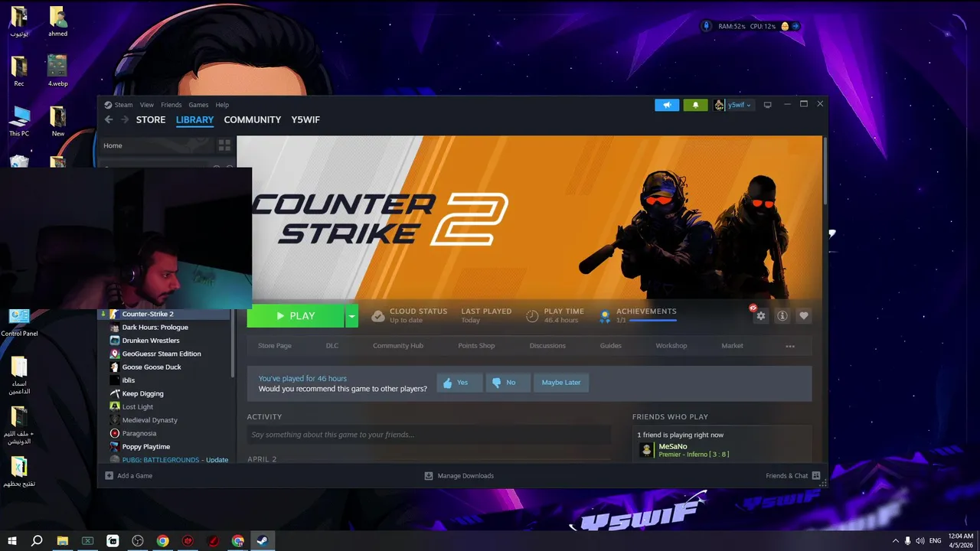Open the Guides link

[610, 346]
